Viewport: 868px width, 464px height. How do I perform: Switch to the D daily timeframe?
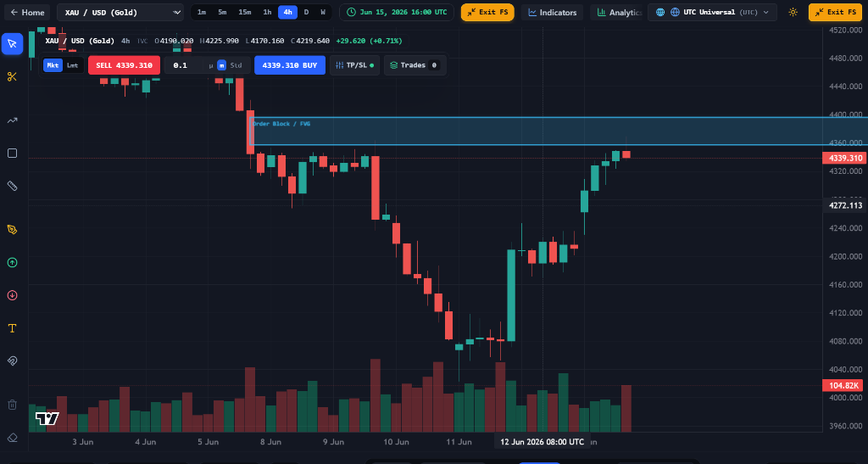point(306,12)
